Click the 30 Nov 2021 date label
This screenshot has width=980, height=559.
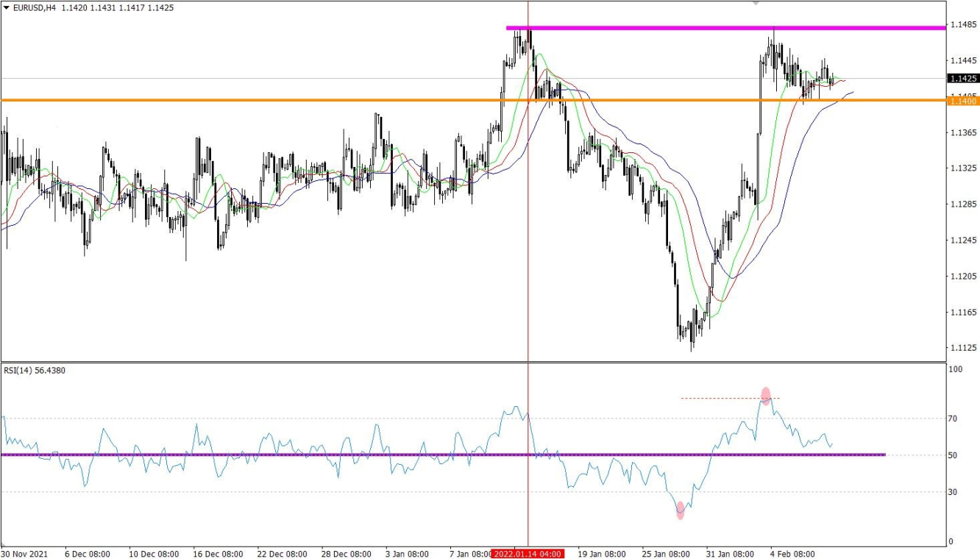click(x=25, y=554)
